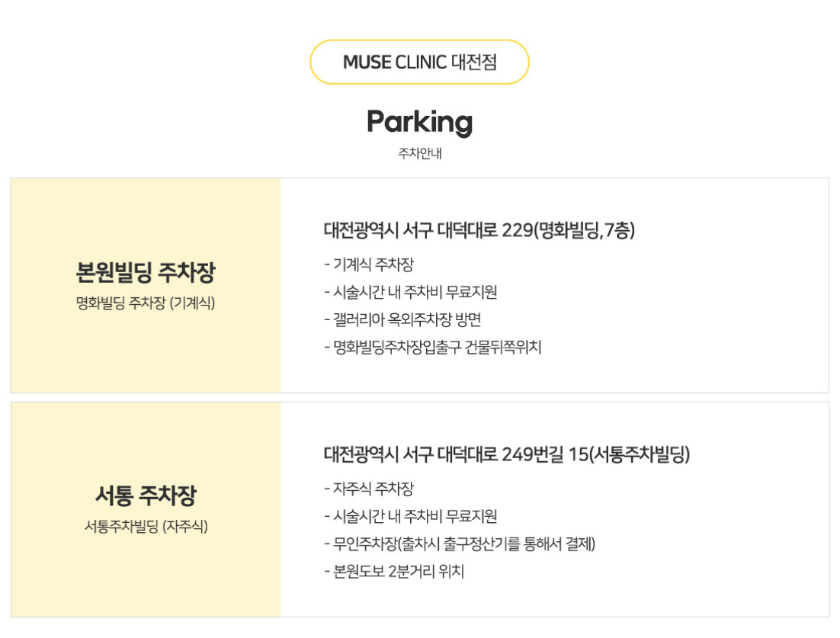Click the MUSE CLINIC 대전점 pill button
This screenshot has height=638, width=840.
click(x=419, y=63)
